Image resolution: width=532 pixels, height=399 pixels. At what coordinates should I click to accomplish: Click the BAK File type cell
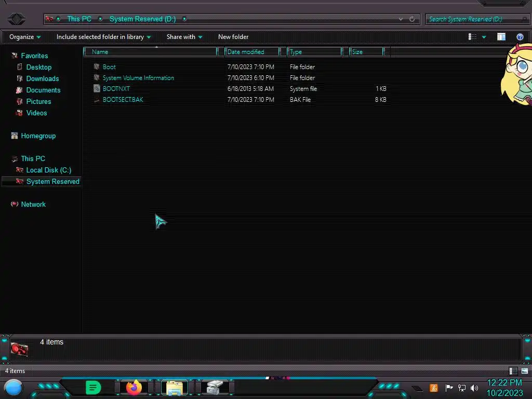tap(300, 99)
